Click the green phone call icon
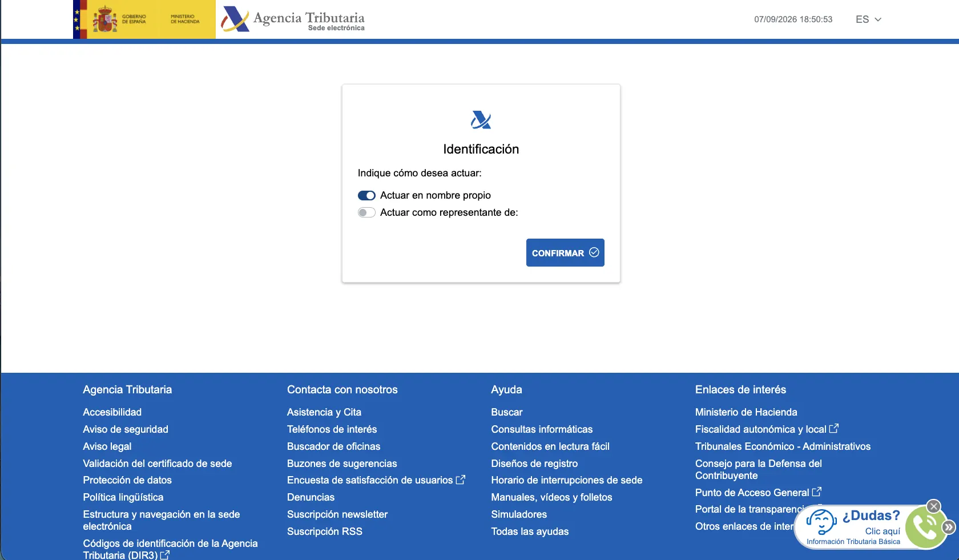This screenshot has width=959, height=560. 925,527
